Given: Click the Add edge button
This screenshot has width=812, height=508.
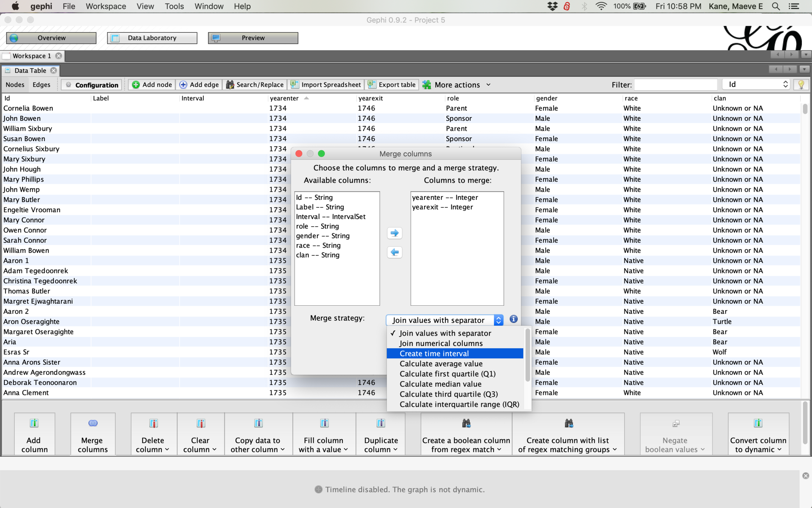Looking at the screenshot, I should 199,85.
